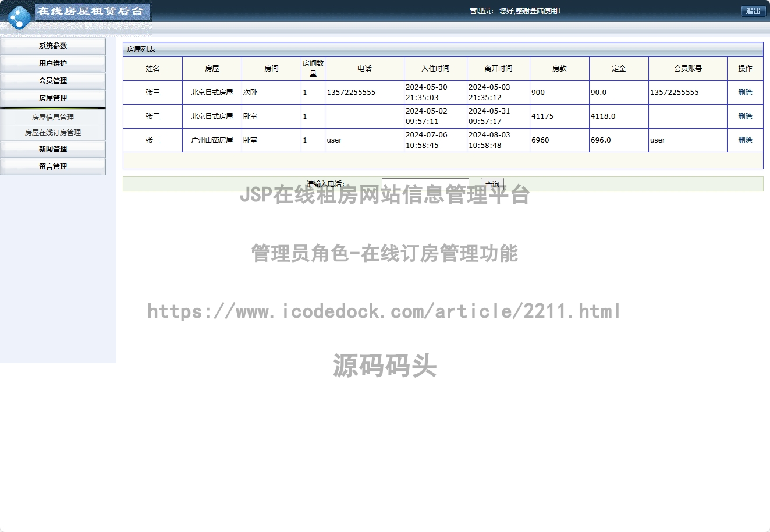Click the 退出 logout button
This screenshot has width=770, height=532.
753,11
